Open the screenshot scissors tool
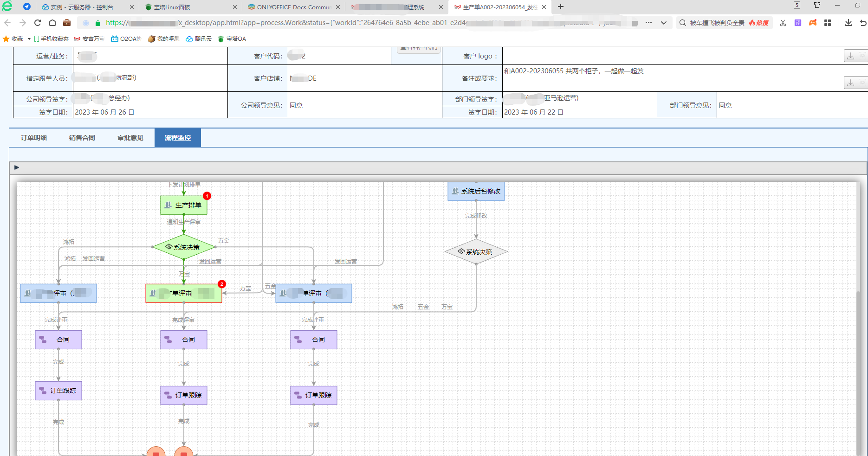The height and width of the screenshot is (456, 868). pyautogui.click(x=783, y=23)
